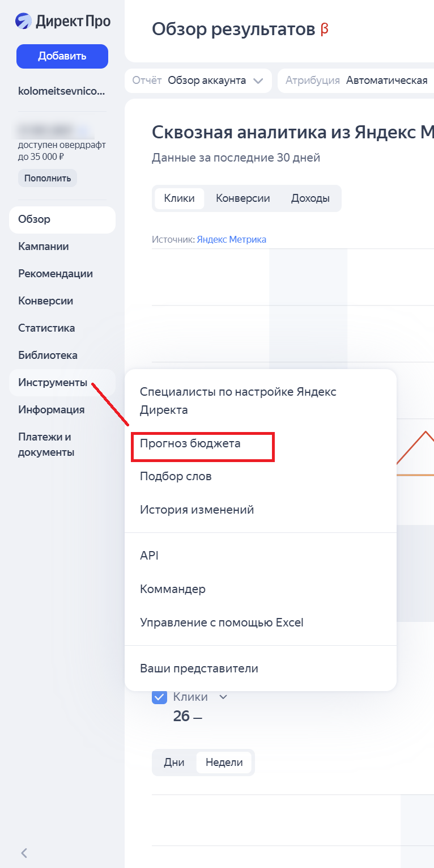Open Кампании in the sidebar
Viewport: 434px width, 868px height.
(x=44, y=247)
